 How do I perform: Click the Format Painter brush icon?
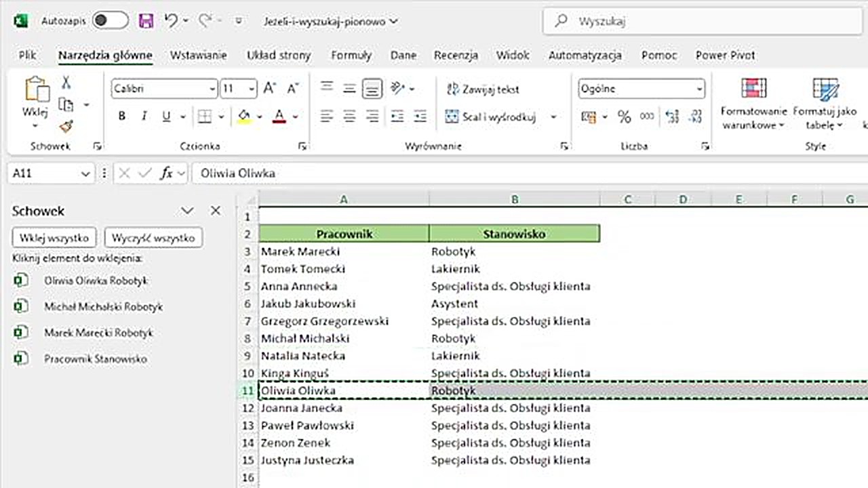point(66,126)
